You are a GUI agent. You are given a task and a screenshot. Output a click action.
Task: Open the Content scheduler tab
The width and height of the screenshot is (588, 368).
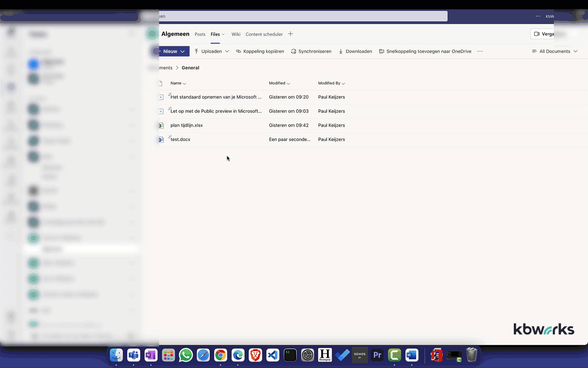pyautogui.click(x=264, y=34)
